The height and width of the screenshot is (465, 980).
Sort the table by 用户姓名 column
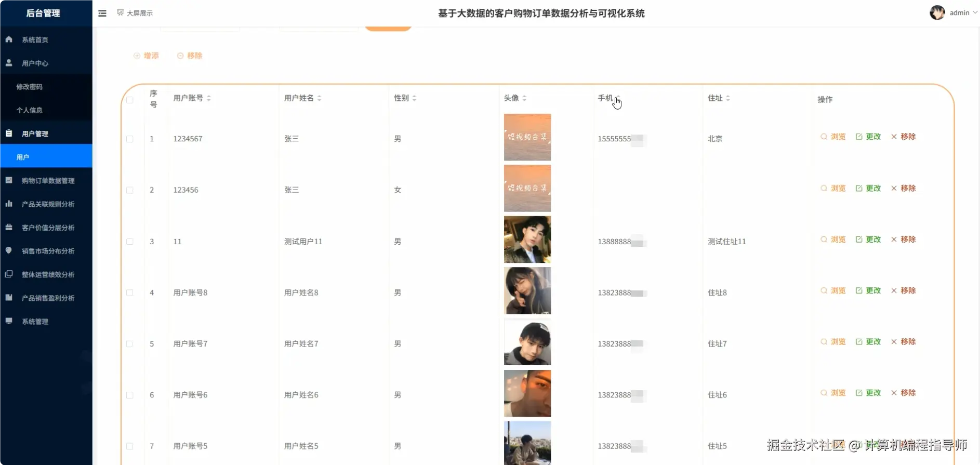[319, 98]
